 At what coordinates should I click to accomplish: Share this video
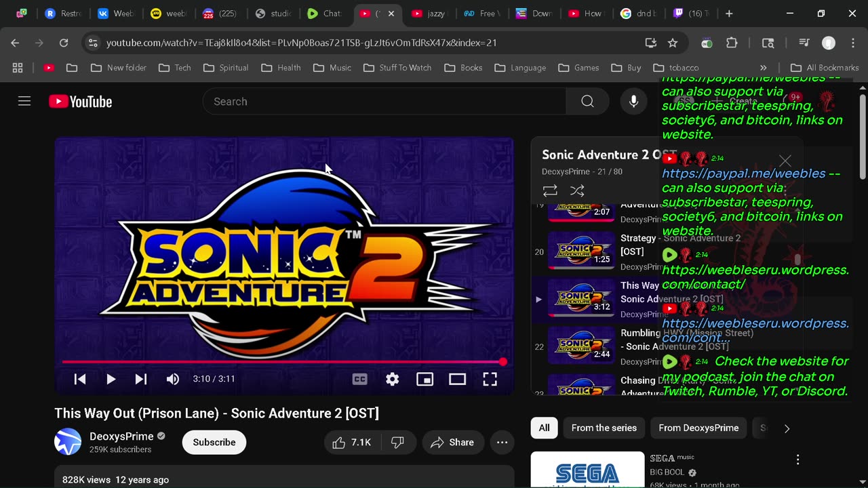(452, 443)
